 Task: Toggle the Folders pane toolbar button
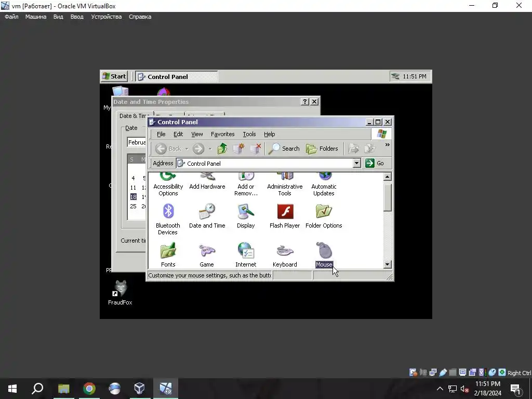click(322, 149)
